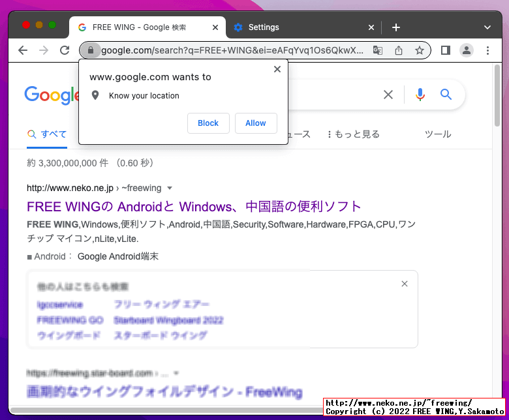Allow google.com to know your location
The width and height of the screenshot is (509, 420).
point(256,123)
